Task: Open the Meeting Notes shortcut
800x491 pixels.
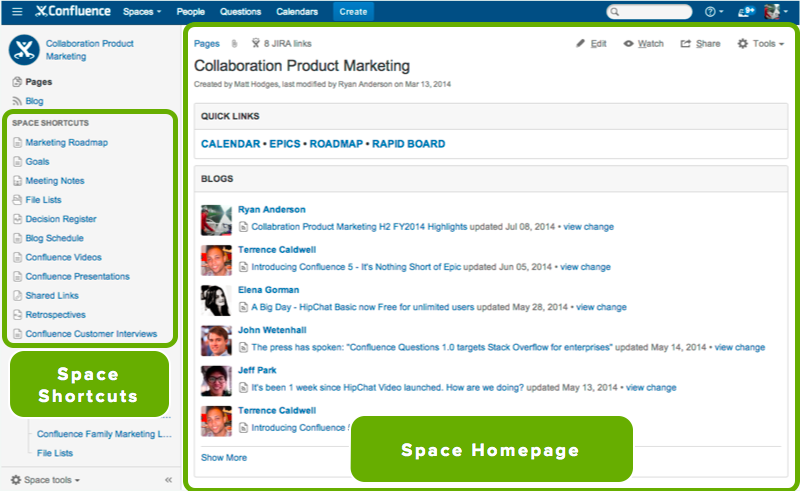Action: tap(55, 181)
